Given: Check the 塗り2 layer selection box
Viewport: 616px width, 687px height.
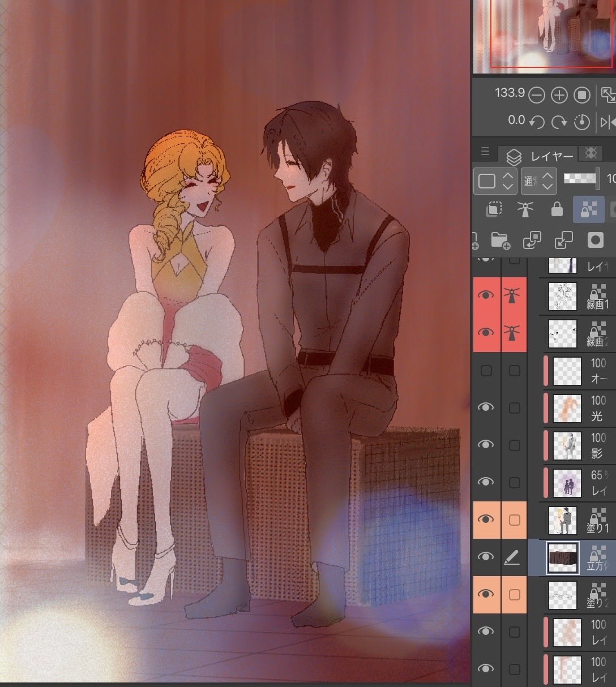Looking at the screenshot, I should click(x=514, y=595).
